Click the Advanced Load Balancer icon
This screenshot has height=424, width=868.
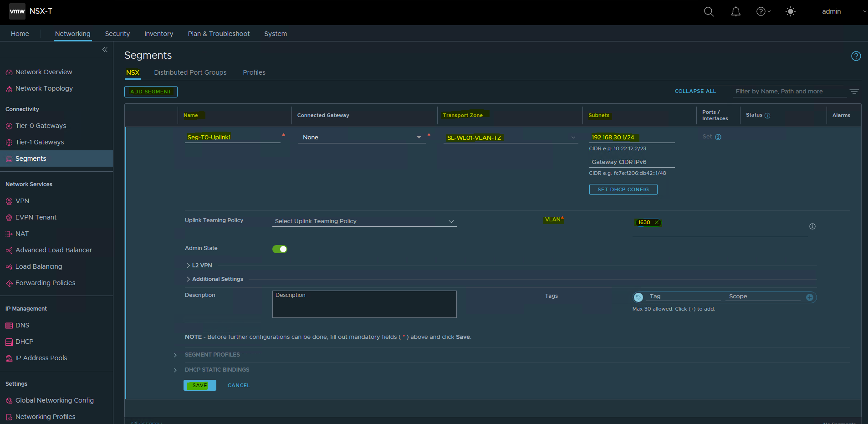pyautogui.click(x=9, y=250)
